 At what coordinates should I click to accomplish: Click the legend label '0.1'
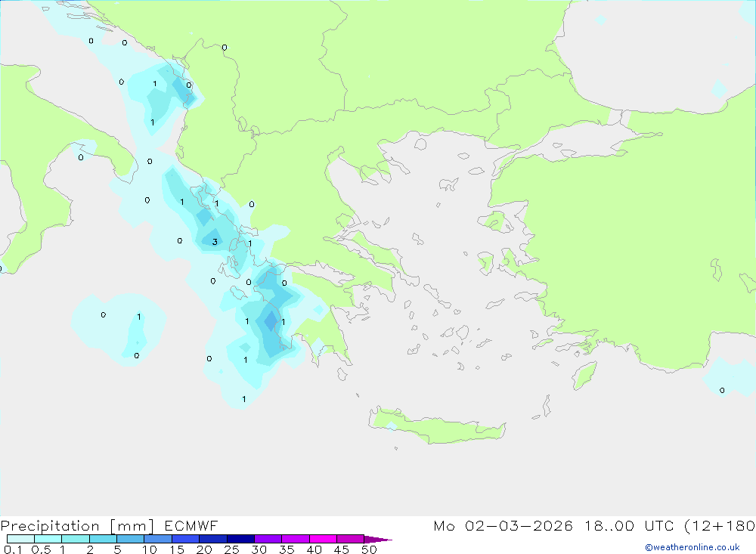[13, 549]
